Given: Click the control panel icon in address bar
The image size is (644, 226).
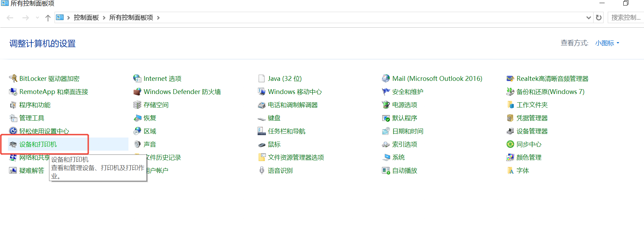Looking at the screenshot, I should pos(60,17).
